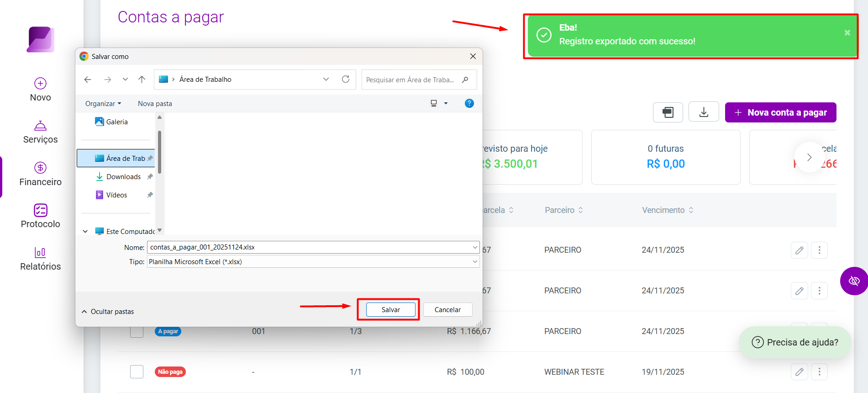The image size is (868, 393).
Task: Open the Tipo file format dropdown
Action: pos(313,262)
